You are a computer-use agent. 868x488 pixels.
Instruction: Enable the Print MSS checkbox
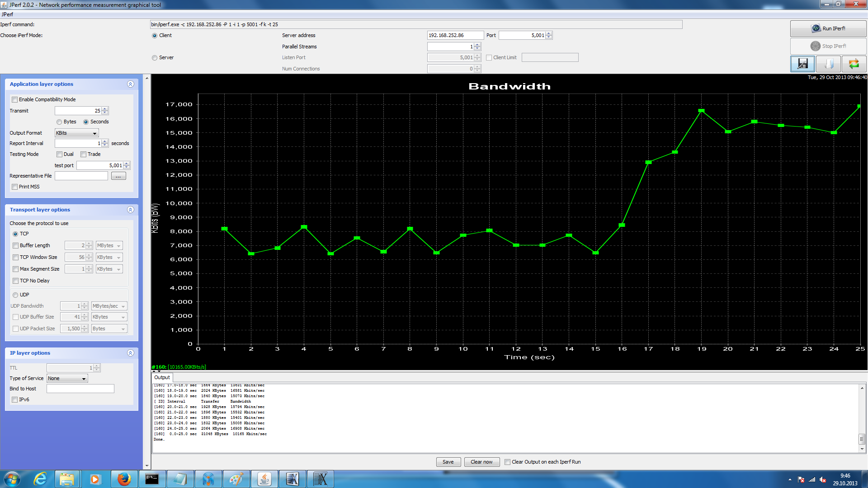(x=15, y=187)
